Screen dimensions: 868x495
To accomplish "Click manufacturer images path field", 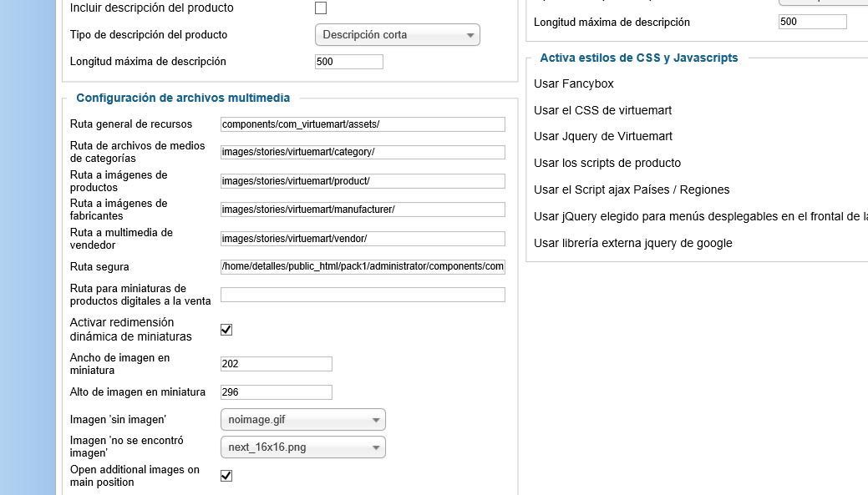I will pos(363,210).
